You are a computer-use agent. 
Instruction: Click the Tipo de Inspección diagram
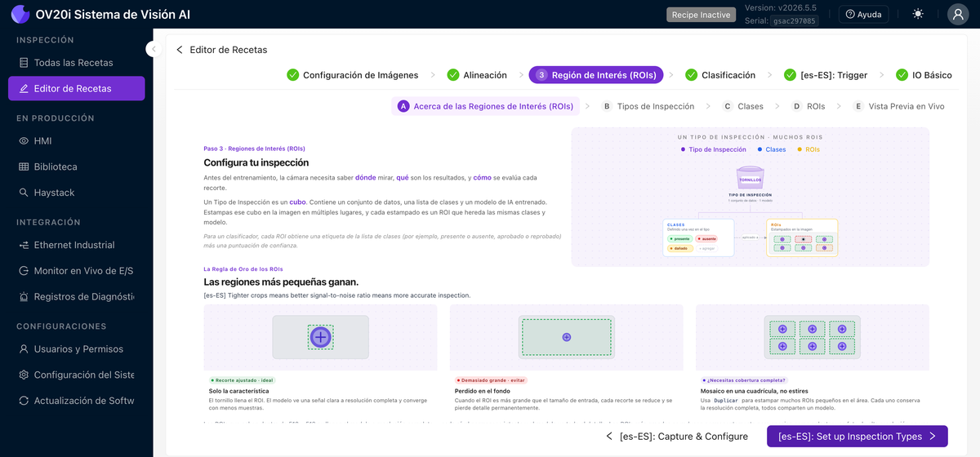750,197
